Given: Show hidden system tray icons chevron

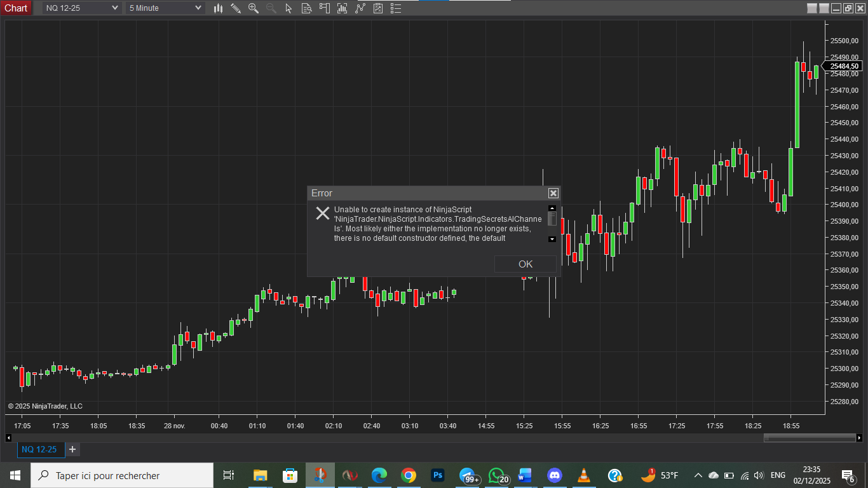Looking at the screenshot, I should [698, 475].
